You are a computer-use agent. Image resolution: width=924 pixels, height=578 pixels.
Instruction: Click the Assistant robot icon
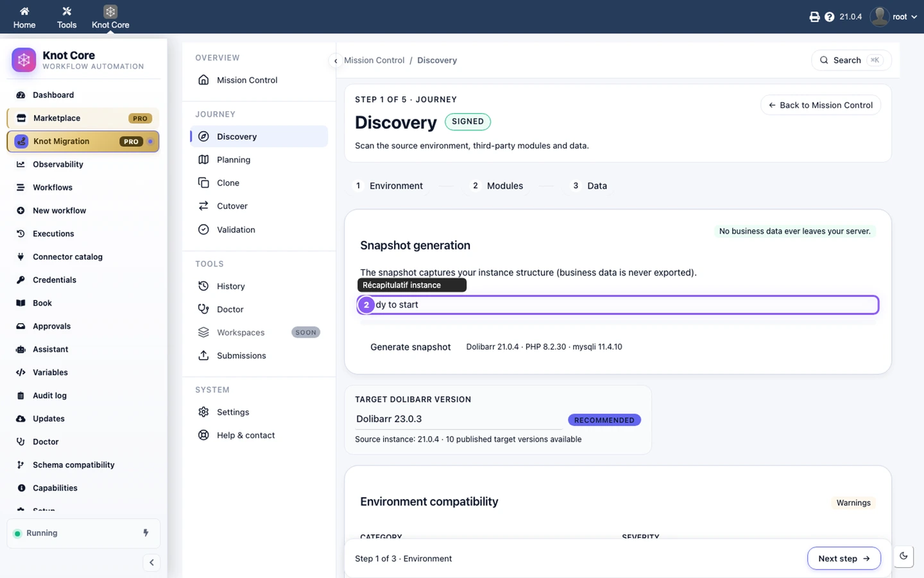(21, 349)
